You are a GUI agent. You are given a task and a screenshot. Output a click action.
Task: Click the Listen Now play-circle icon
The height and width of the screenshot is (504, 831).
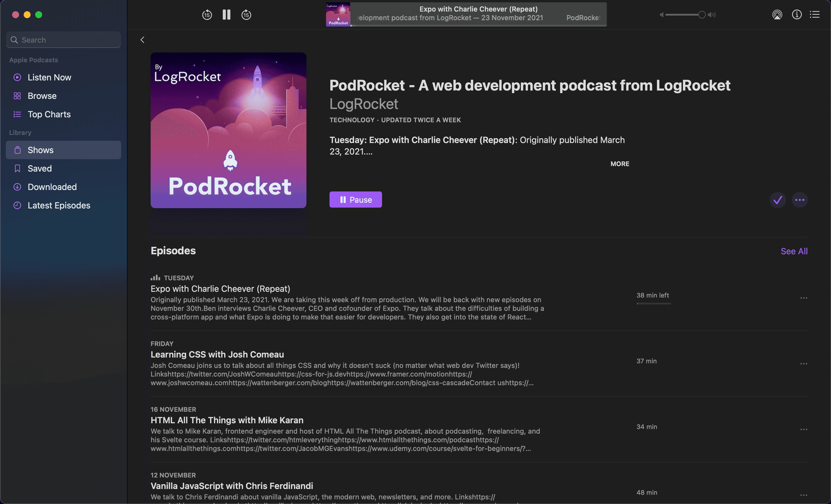point(17,77)
